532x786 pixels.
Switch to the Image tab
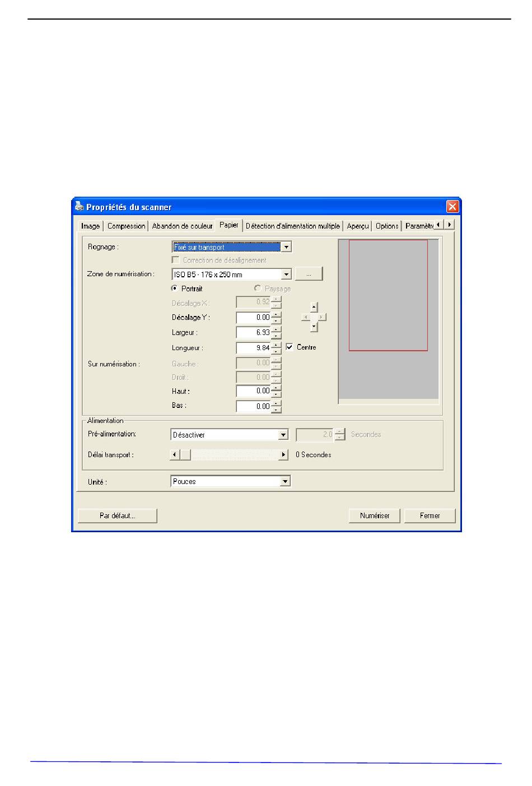(x=90, y=226)
